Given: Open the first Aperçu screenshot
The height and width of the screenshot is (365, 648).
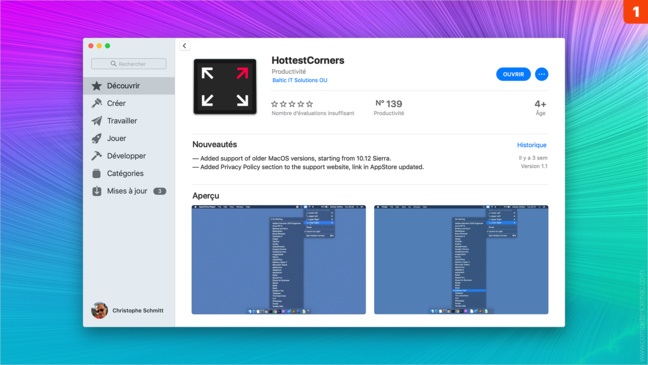Looking at the screenshot, I should 279,260.
